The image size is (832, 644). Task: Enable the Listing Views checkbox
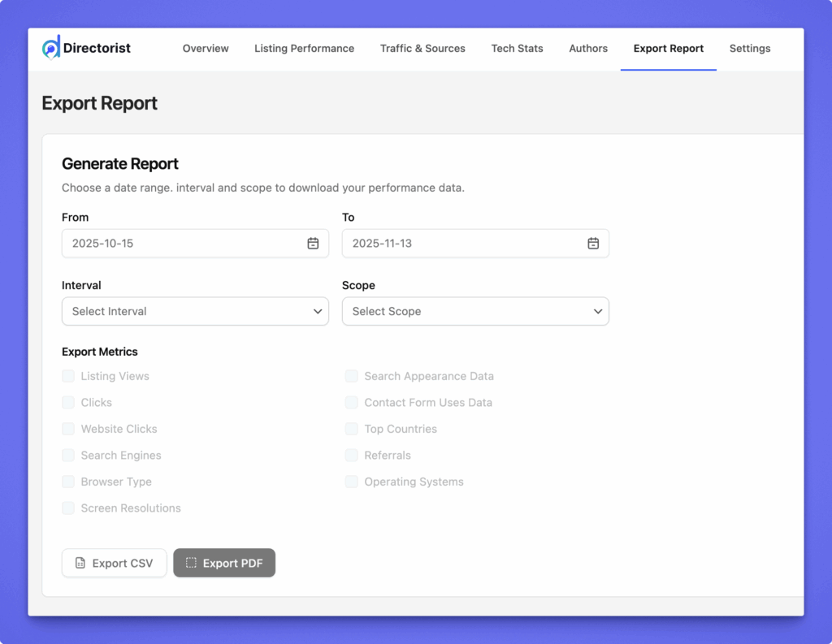click(x=68, y=376)
